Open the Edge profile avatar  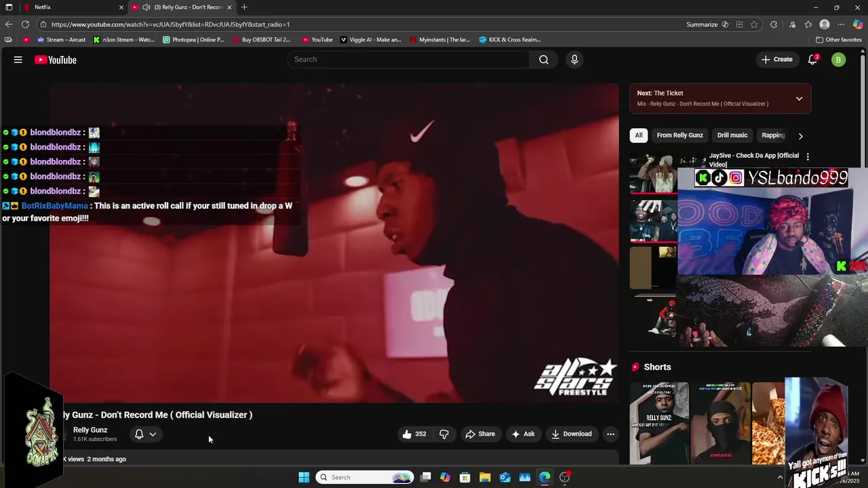coord(825,24)
